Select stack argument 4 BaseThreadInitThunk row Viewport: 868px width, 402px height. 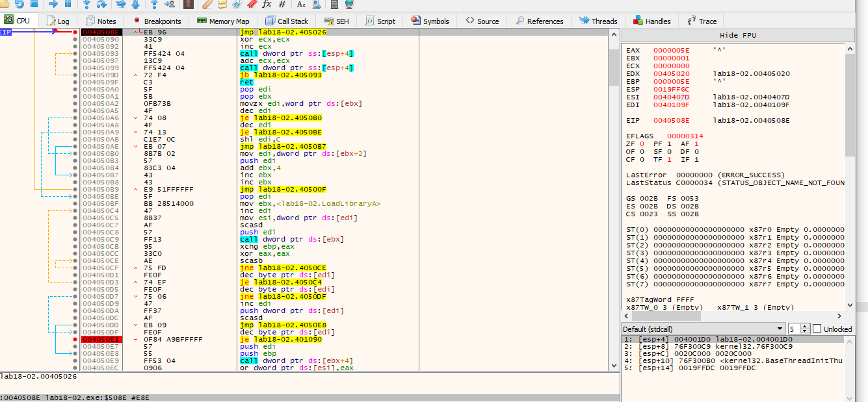[733, 361]
